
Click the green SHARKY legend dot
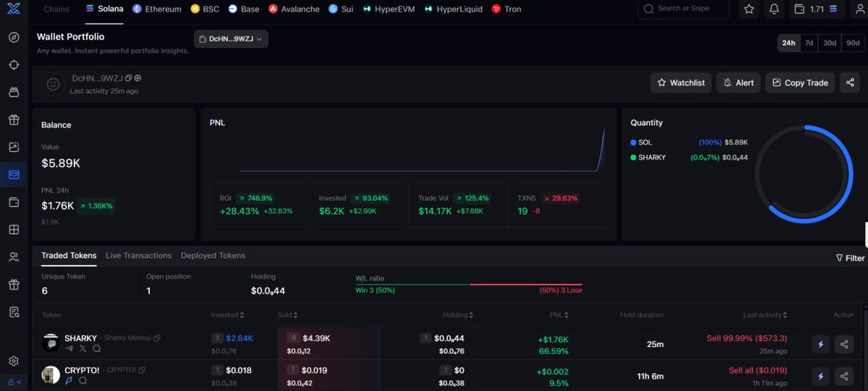click(634, 157)
